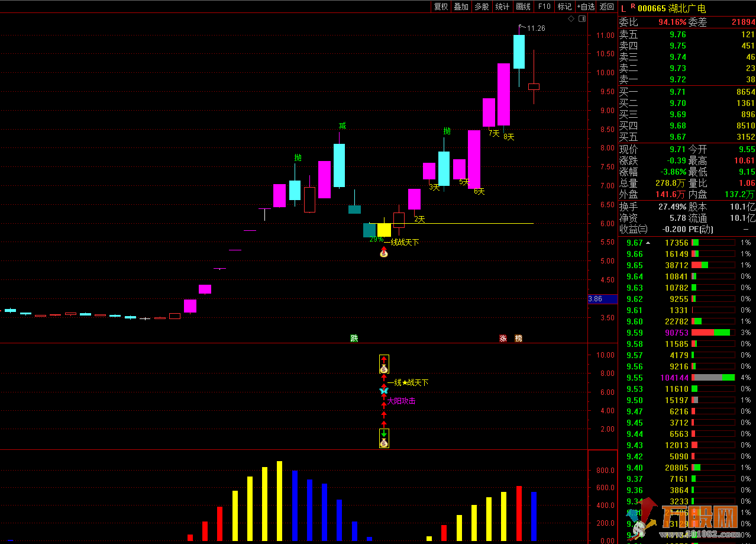
Task: Open the 叠加 overlay menu
Action: (x=461, y=7)
